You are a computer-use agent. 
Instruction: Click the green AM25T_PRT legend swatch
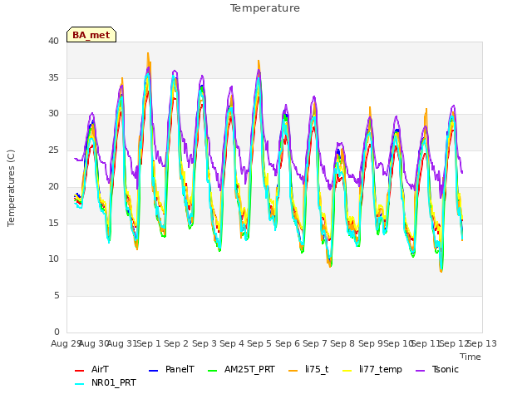213,371
